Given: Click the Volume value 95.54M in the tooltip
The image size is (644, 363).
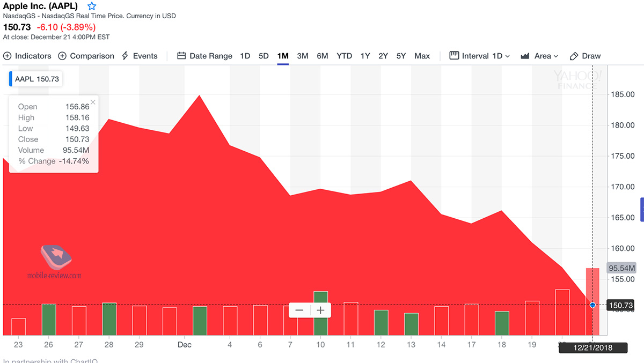Looking at the screenshot, I should point(76,150).
